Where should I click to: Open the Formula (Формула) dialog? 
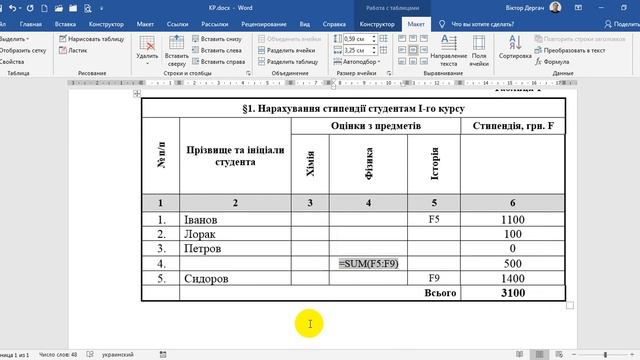(552, 62)
